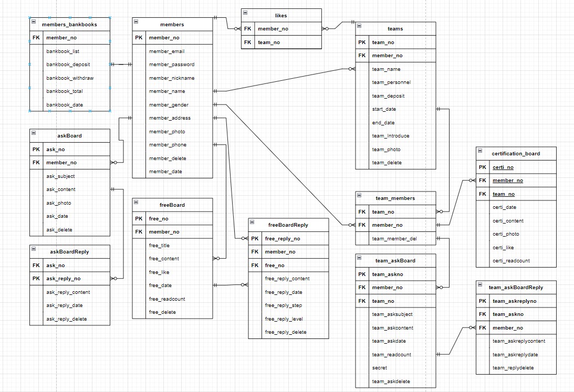Click the member_password row
Viewport: 574px width, 392px height.
(x=172, y=65)
